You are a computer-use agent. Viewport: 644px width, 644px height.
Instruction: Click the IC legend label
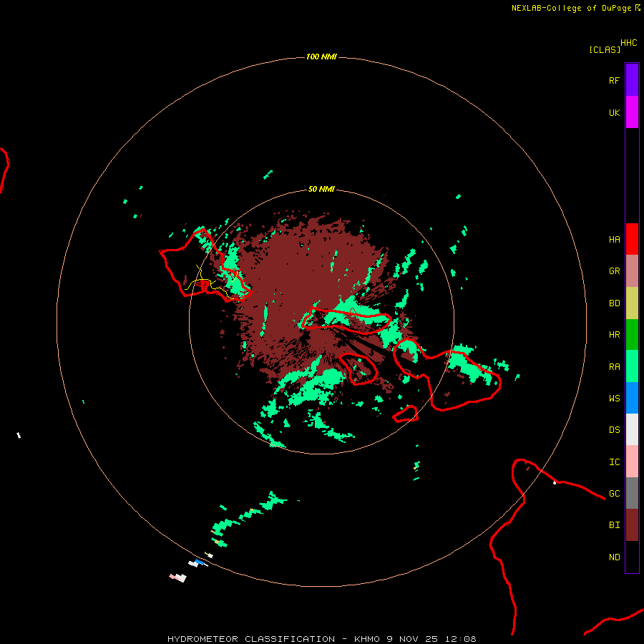click(x=614, y=462)
